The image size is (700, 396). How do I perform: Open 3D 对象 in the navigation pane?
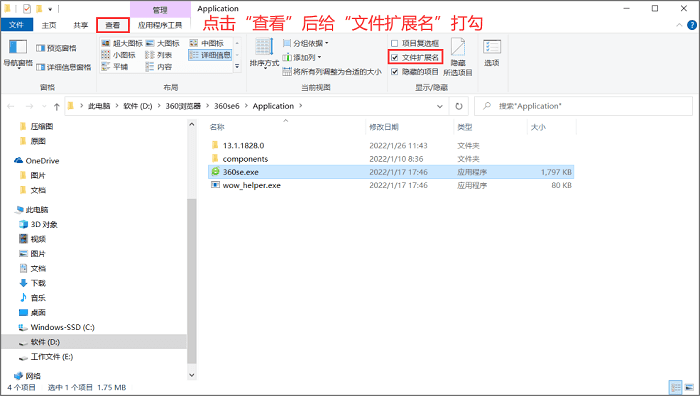[44, 225]
